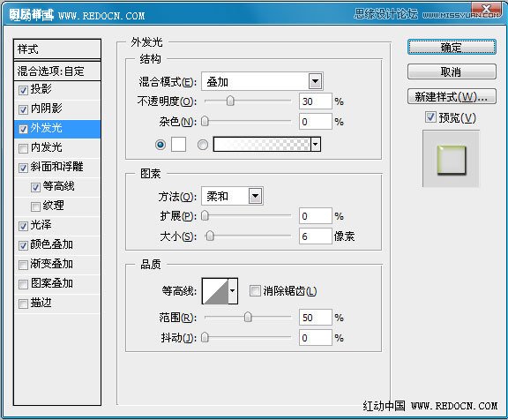Open the 内阴影 settings panel
This screenshot has width=508, height=420.
[47, 109]
